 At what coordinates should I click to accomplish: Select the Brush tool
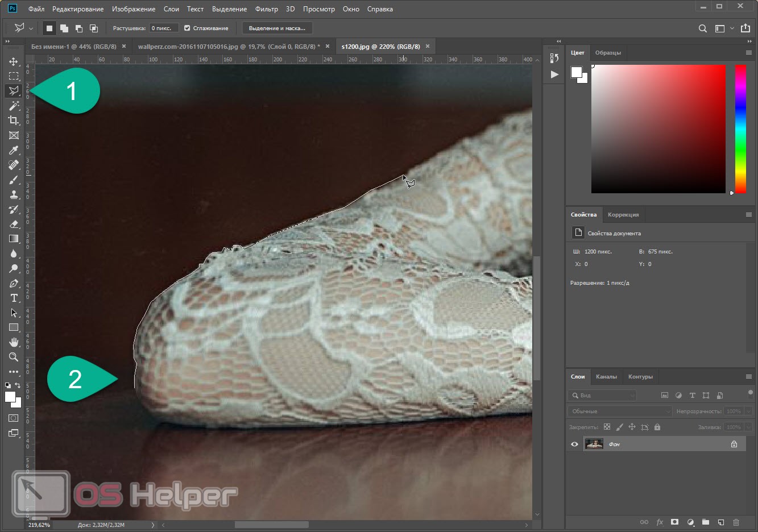pos(14,180)
